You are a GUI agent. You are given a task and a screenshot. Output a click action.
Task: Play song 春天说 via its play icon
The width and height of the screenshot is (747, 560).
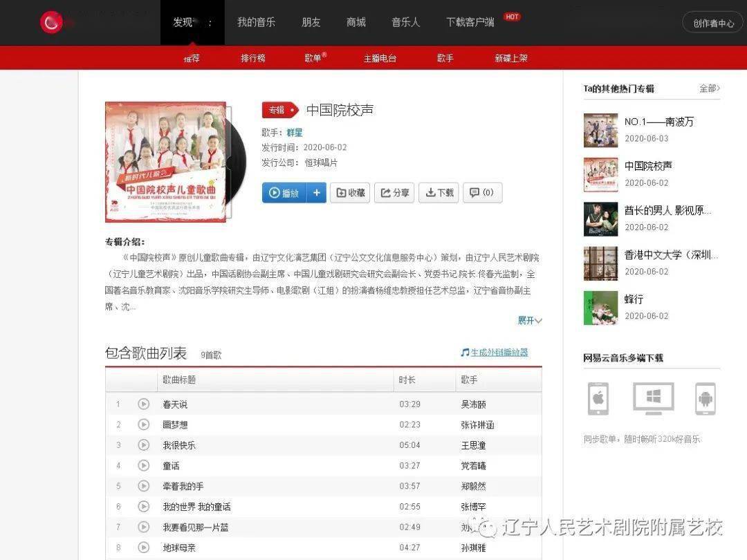click(x=143, y=404)
